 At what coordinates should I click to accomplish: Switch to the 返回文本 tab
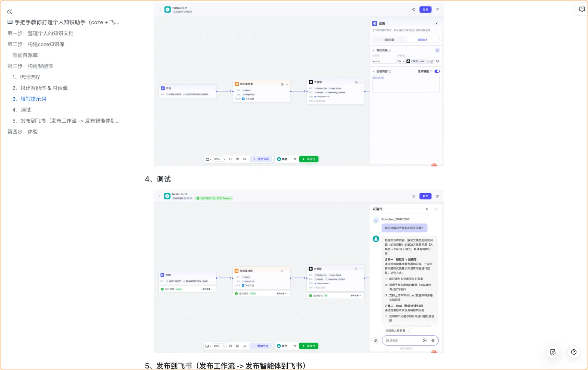(x=423, y=40)
